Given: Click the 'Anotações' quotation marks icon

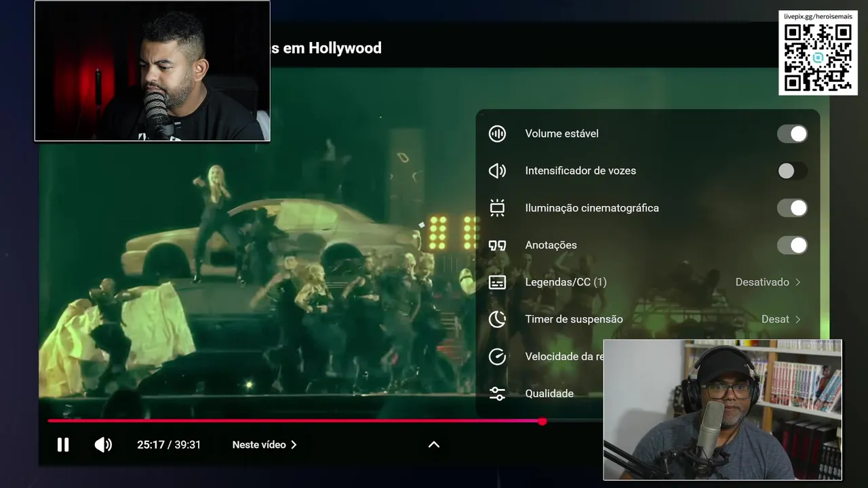Looking at the screenshot, I should [x=497, y=245].
